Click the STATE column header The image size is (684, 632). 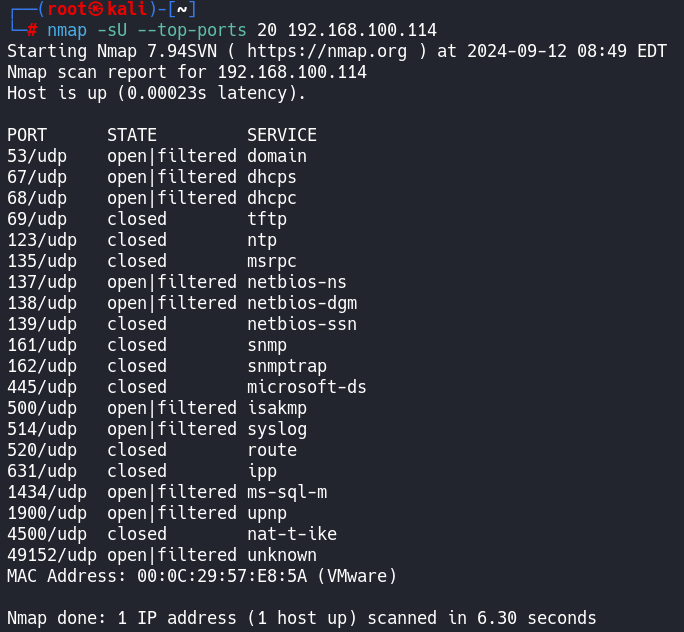point(132,135)
